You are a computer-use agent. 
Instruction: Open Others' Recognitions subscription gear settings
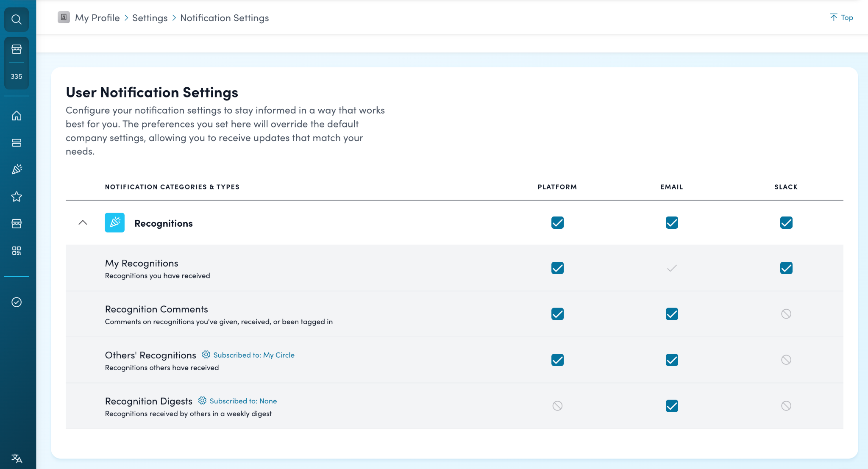(x=206, y=355)
